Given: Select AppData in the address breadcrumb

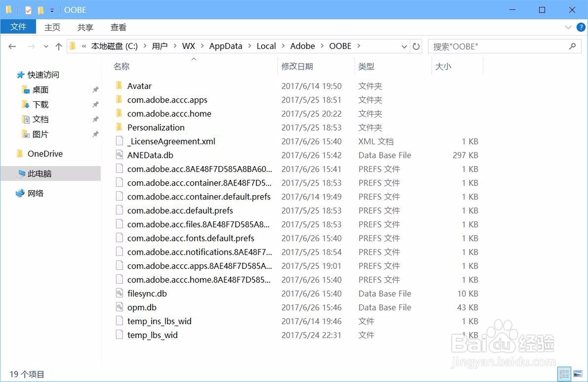Looking at the screenshot, I should (x=225, y=46).
